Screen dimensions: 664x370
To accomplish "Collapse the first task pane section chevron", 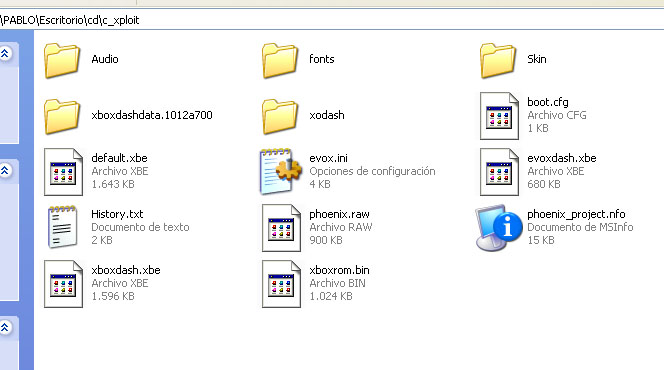I will point(5,53).
